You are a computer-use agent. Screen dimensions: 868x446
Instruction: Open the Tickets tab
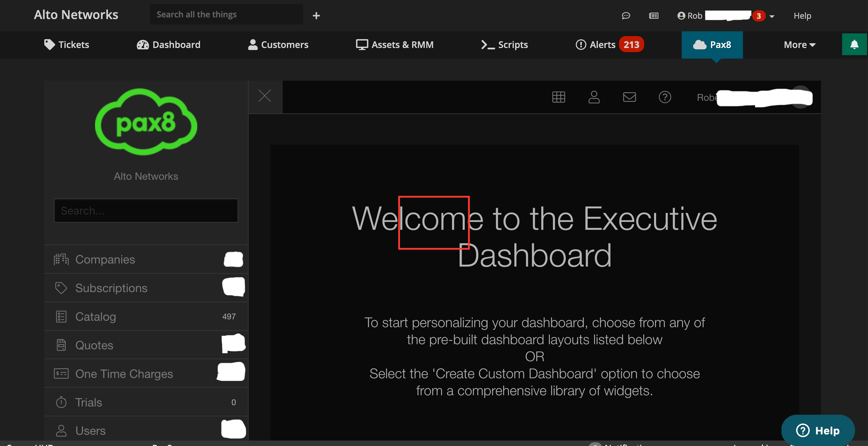tap(67, 45)
